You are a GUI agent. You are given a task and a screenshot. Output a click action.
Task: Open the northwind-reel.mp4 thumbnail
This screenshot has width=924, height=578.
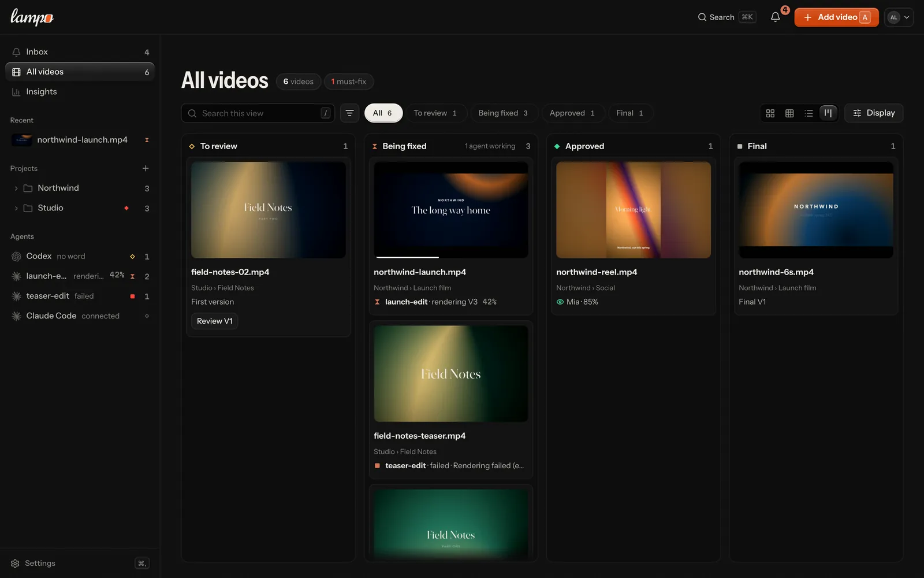click(634, 210)
